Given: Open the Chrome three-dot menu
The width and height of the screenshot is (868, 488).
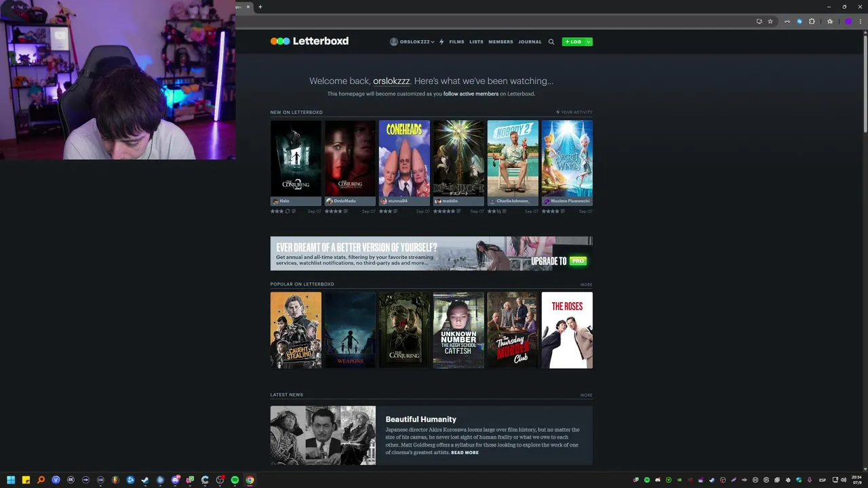Looking at the screenshot, I should [x=860, y=22].
